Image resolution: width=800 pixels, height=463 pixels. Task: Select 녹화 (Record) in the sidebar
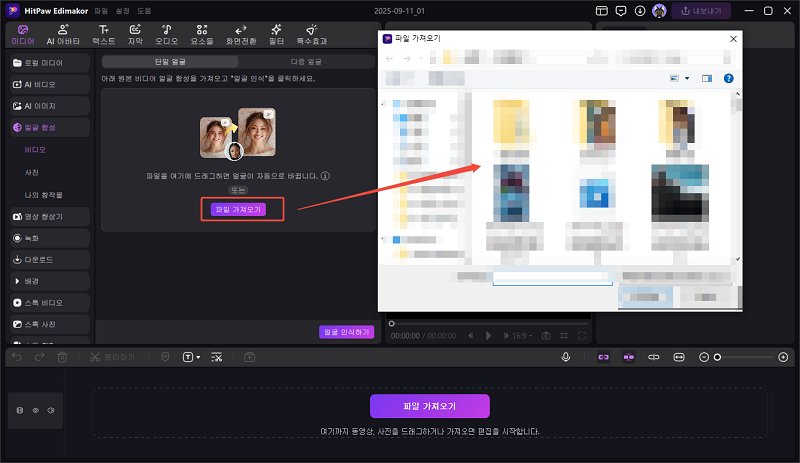49,238
